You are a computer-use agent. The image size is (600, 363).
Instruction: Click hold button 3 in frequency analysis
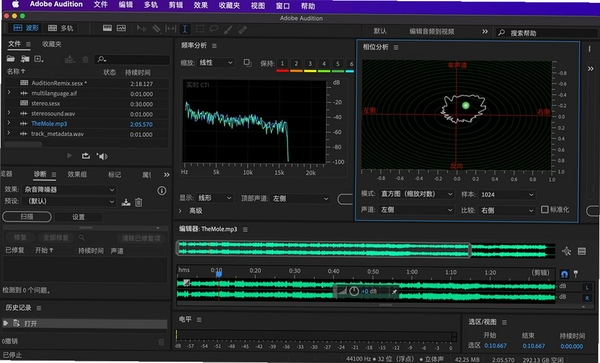pyautogui.click(x=310, y=63)
